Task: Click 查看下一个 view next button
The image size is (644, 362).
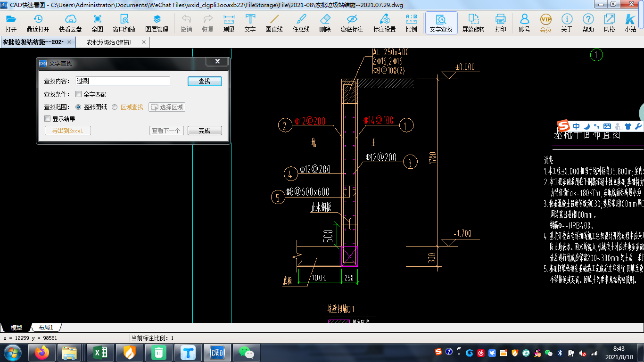Action: pyautogui.click(x=166, y=131)
